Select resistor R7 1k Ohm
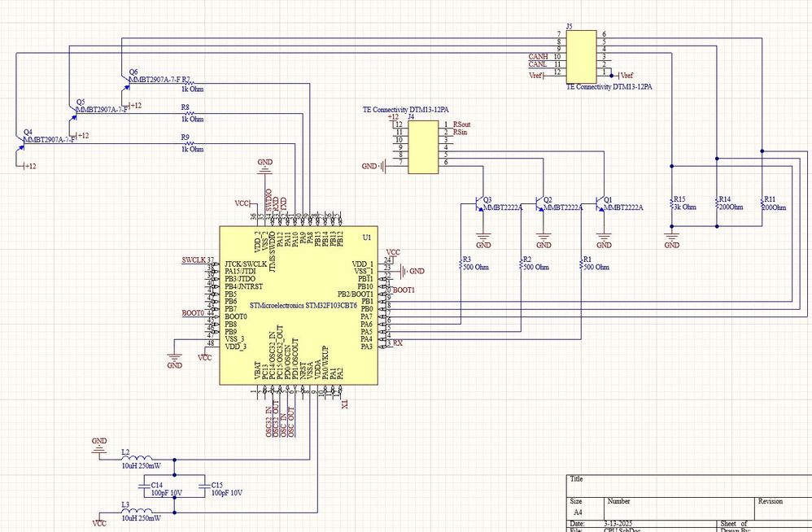This screenshot has width=812, height=532. (190, 83)
